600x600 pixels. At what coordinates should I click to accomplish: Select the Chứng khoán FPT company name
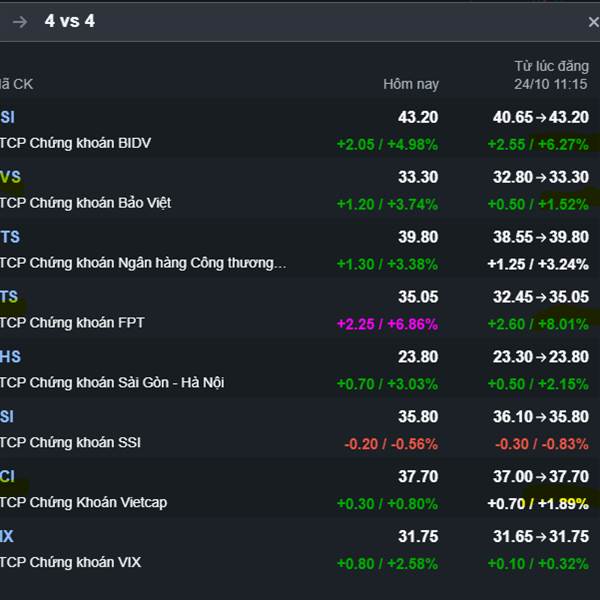(73, 323)
